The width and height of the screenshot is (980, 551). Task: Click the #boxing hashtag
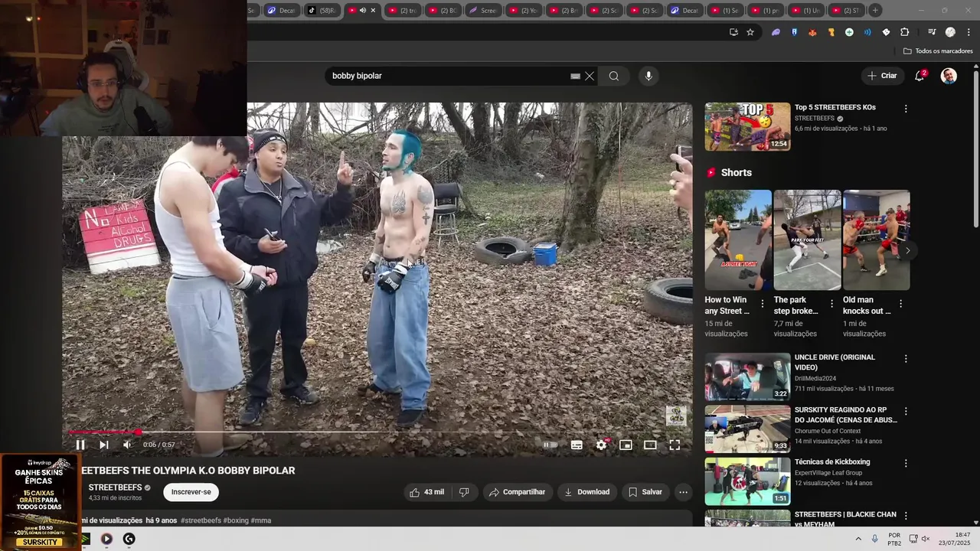[x=236, y=520]
